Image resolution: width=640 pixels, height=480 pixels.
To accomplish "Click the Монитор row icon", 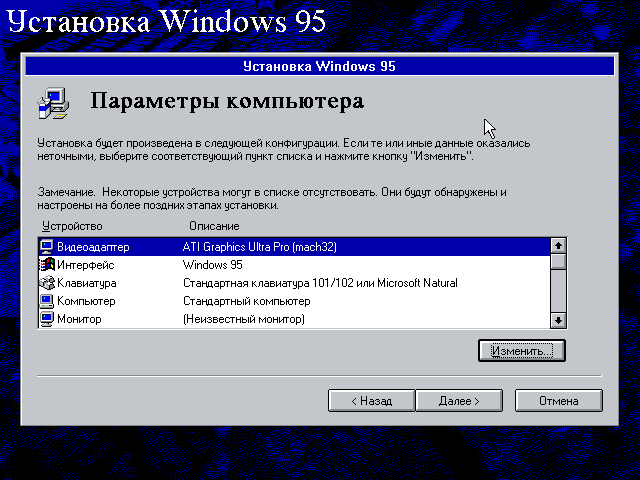I will pyautogui.click(x=47, y=319).
